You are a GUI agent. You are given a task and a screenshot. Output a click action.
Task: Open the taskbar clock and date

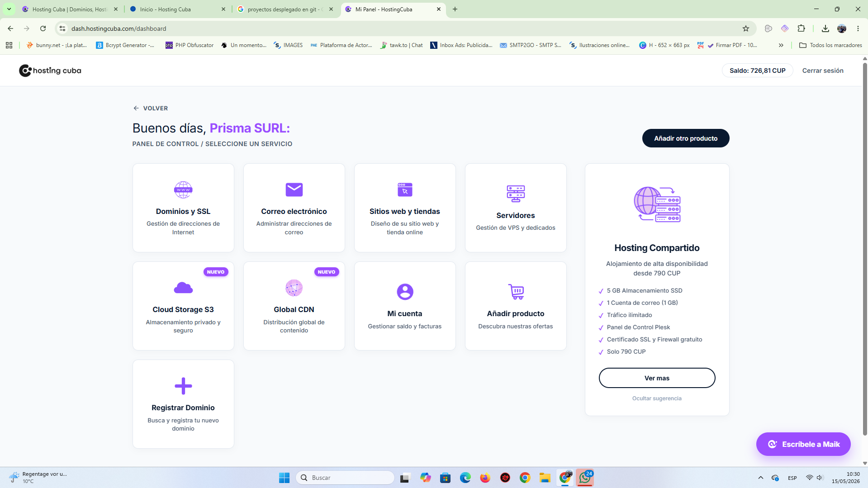[845, 478]
